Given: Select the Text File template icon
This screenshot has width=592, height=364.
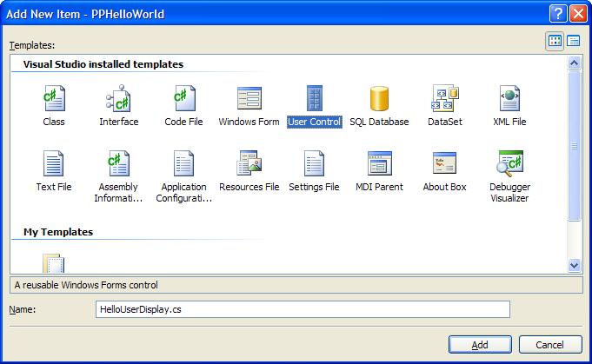Looking at the screenshot, I should 53,163.
